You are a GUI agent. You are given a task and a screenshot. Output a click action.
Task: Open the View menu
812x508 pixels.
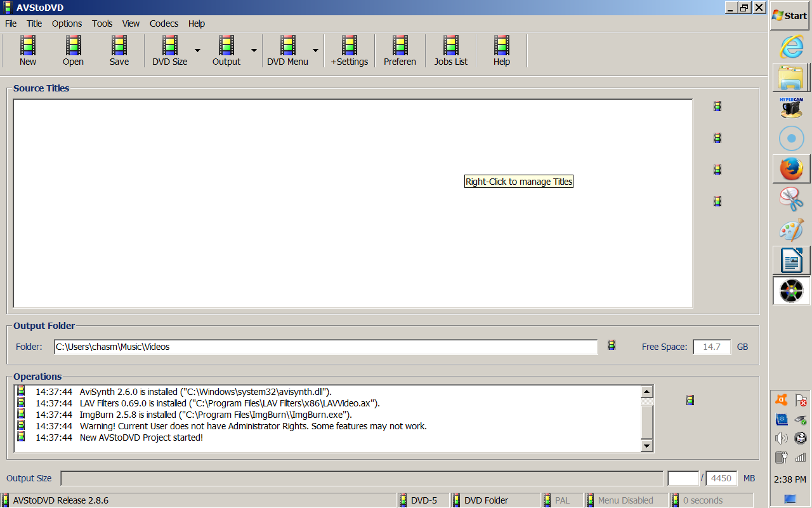pyautogui.click(x=131, y=23)
